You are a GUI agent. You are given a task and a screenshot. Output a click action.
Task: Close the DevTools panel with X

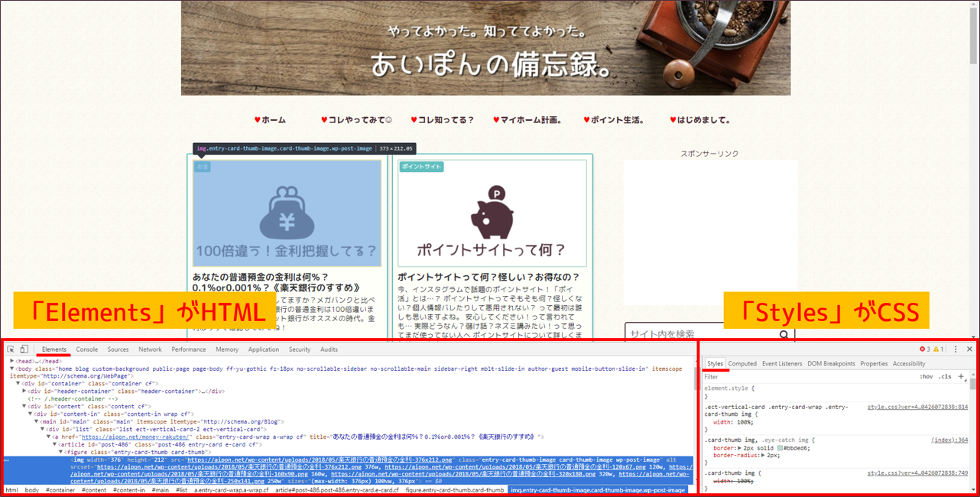969,349
